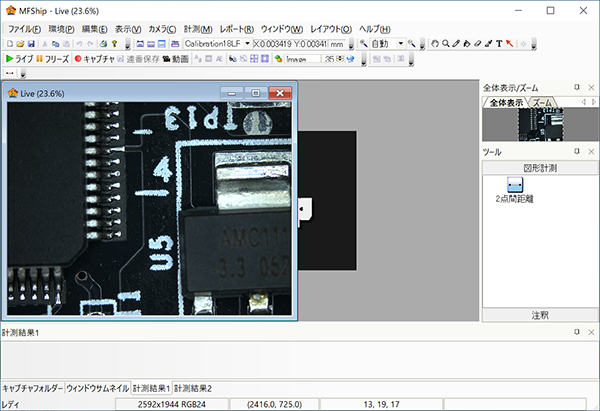This screenshot has height=411, width=600.
Task: Start 動画 video recording
Action: (175, 59)
